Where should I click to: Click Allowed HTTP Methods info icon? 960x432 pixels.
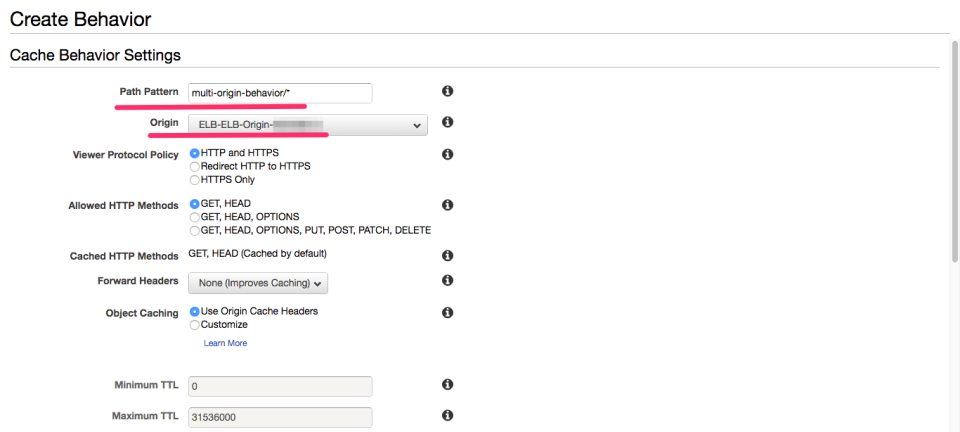[x=447, y=205]
